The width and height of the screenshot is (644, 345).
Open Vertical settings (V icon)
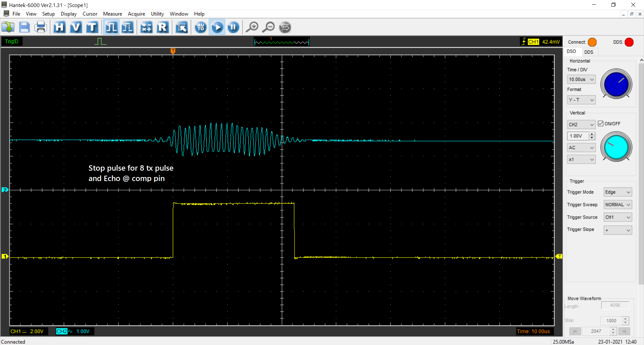[76, 27]
